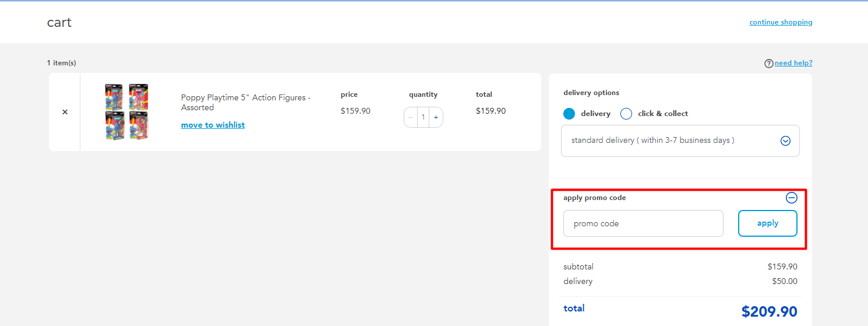
Task: Apply the promo code
Action: pyautogui.click(x=768, y=223)
